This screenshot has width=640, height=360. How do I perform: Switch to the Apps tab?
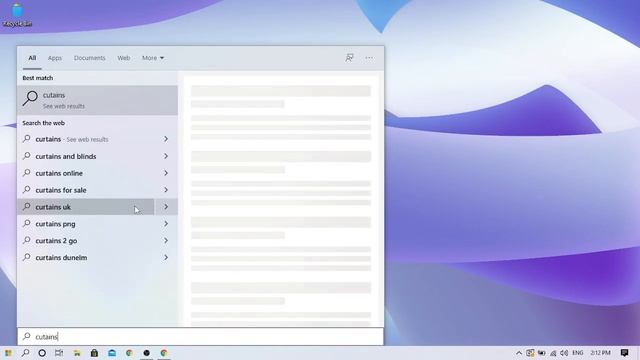point(55,58)
